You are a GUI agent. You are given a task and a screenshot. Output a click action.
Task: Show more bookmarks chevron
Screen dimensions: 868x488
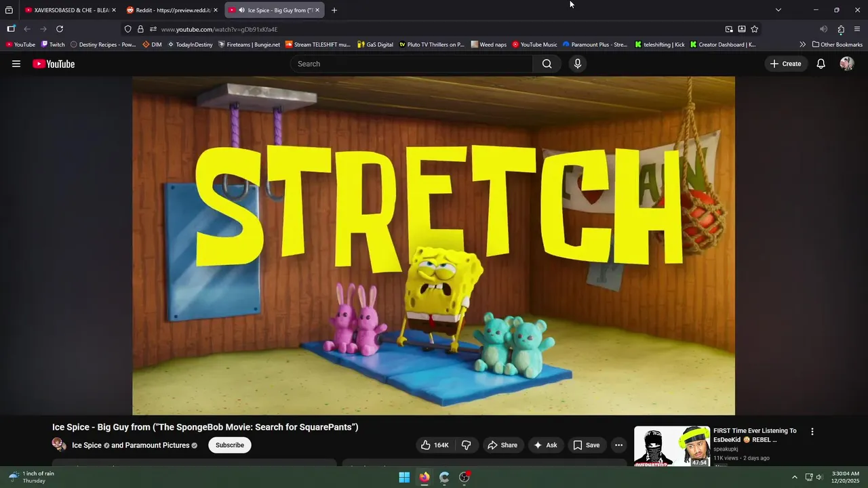pyautogui.click(x=803, y=45)
